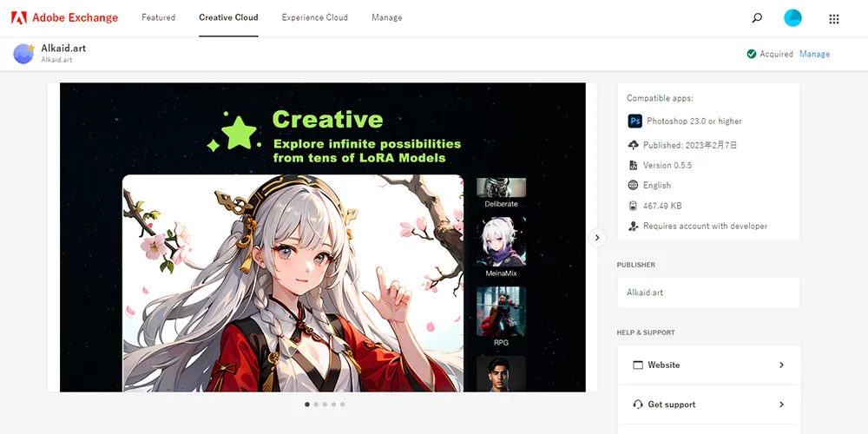Image resolution: width=868 pixels, height=434 pixels.
Task: Click the MeinaMix model thumbnail
Action: click(501, 241)
